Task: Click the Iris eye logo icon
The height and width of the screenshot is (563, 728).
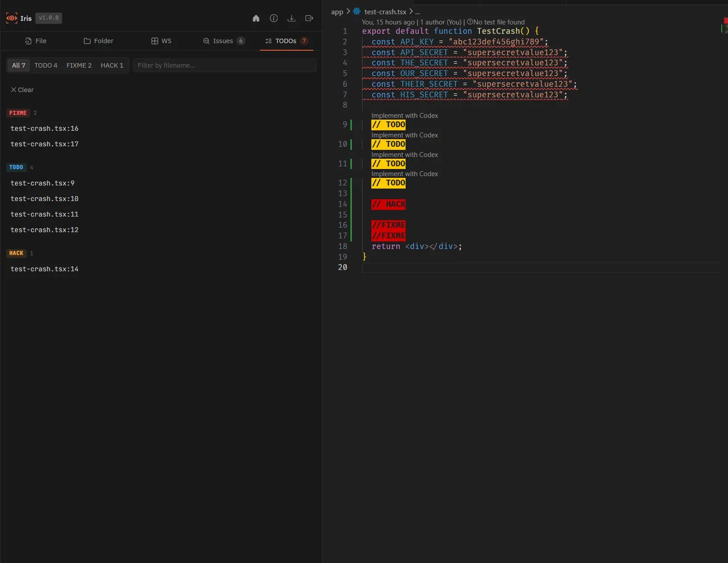Action: [12, 18]
